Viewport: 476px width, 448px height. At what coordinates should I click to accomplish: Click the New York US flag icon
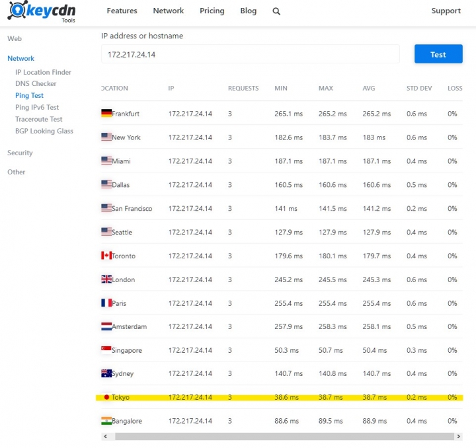106,137
